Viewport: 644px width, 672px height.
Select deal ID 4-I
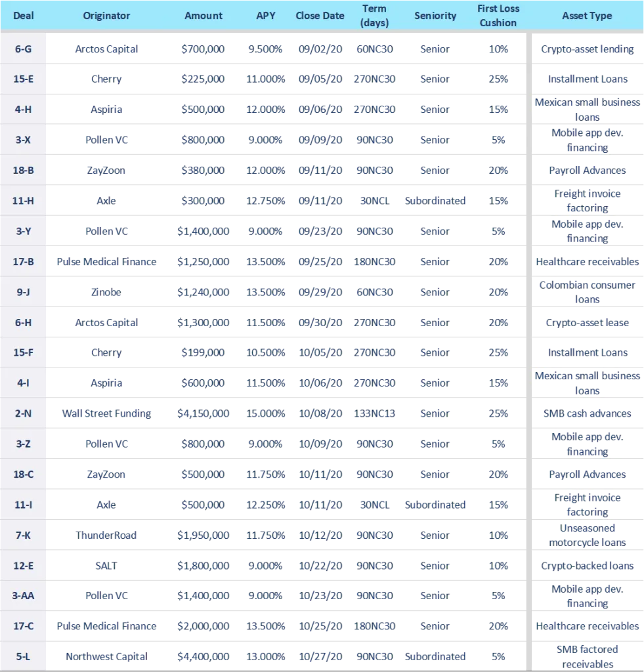tap(23, 383)
